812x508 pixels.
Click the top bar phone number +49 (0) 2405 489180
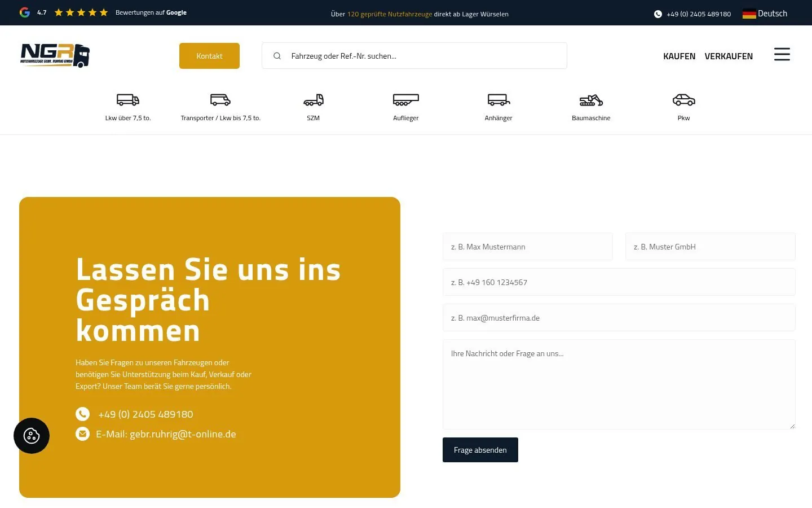(x=699, y=14)
